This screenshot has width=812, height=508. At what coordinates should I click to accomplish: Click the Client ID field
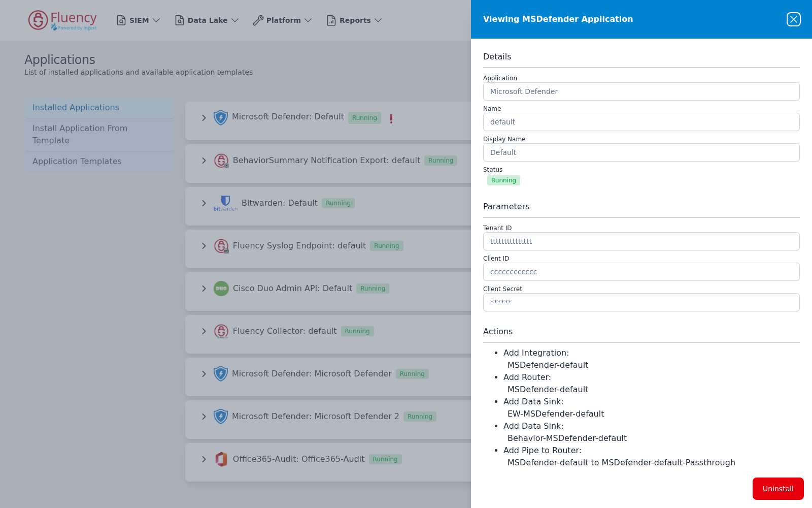(641, 272)
